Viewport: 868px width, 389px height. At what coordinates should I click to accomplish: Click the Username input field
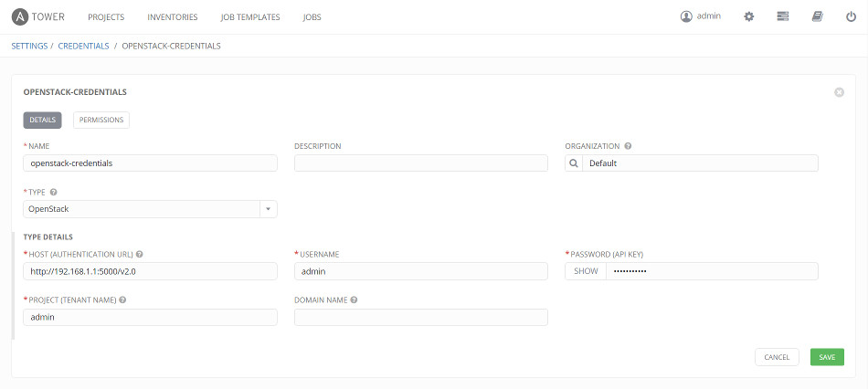point(421,271)
